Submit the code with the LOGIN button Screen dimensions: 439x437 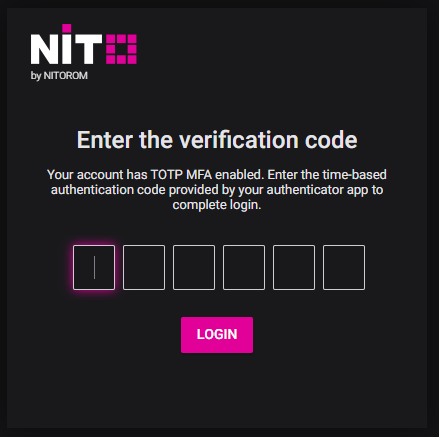(217, 335)
